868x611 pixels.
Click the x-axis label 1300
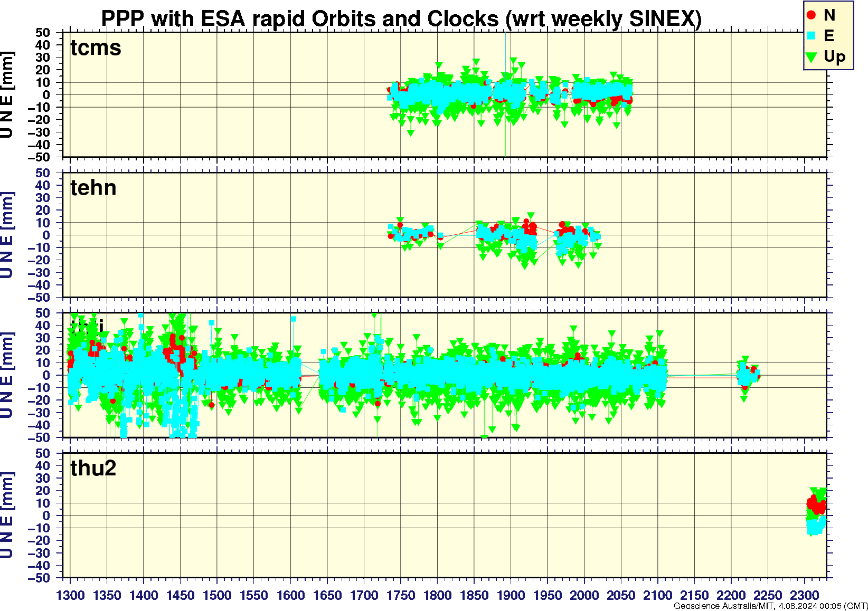click(70, 595)
